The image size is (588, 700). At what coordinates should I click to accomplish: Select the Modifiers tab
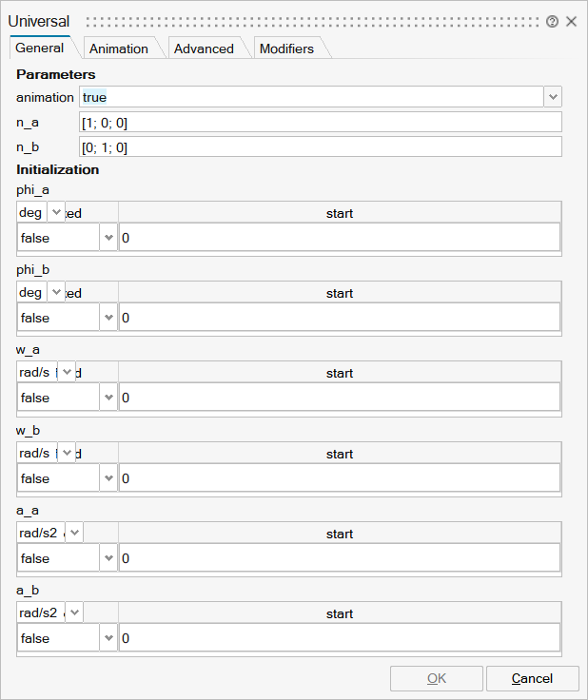[286, 49]
